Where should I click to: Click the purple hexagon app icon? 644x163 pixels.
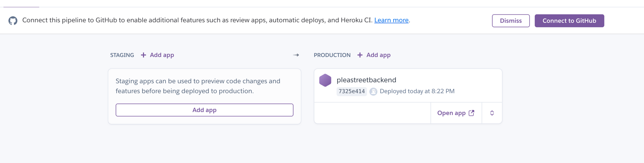point(325,80)
